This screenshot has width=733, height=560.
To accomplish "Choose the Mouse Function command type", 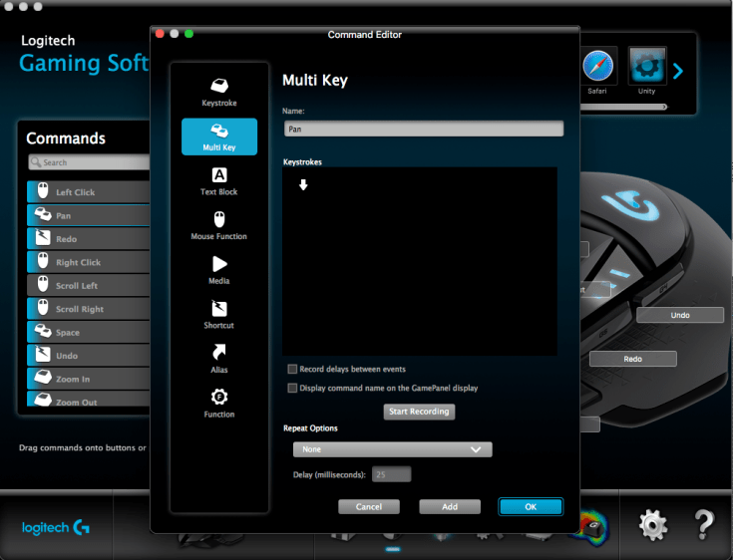I will (219, 225).
